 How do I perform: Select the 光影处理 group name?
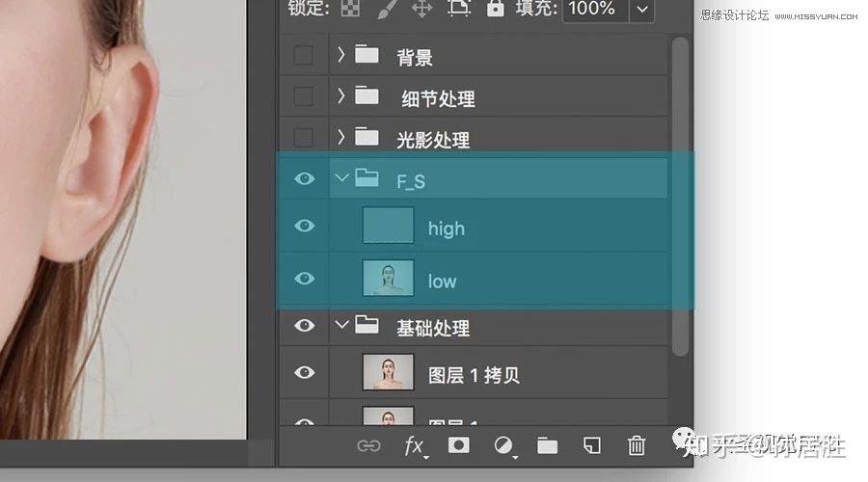coord(433,140)
